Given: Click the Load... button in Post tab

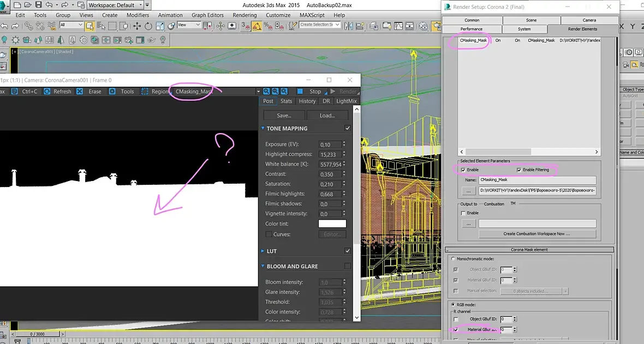Looking at the screenshot, I should pyautogui.click(x=327, y=116).
